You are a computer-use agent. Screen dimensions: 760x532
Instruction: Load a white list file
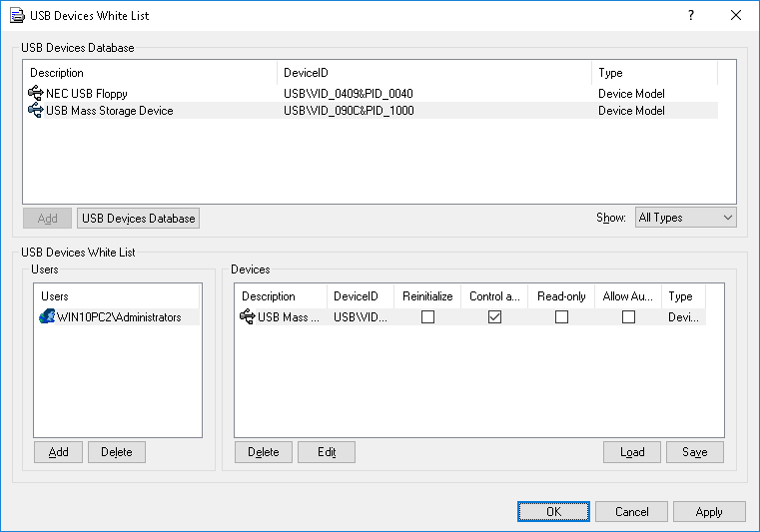[x=632, y=452]
